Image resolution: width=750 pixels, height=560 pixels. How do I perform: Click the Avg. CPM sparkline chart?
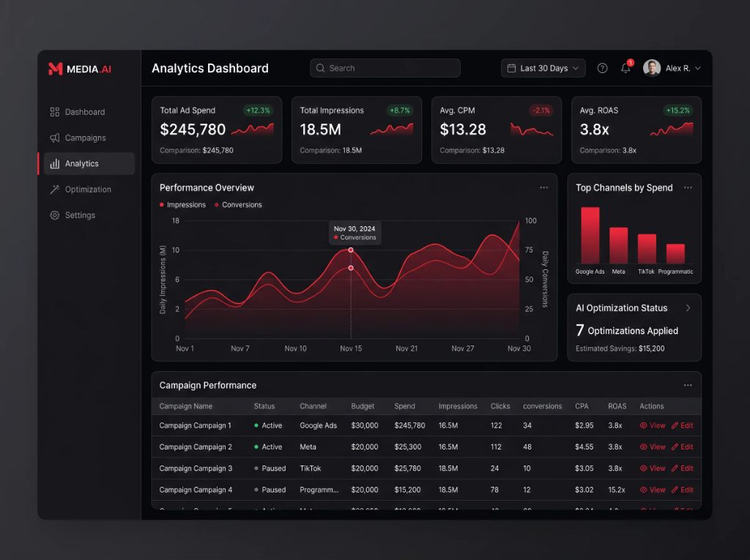[x=532, y=130]
